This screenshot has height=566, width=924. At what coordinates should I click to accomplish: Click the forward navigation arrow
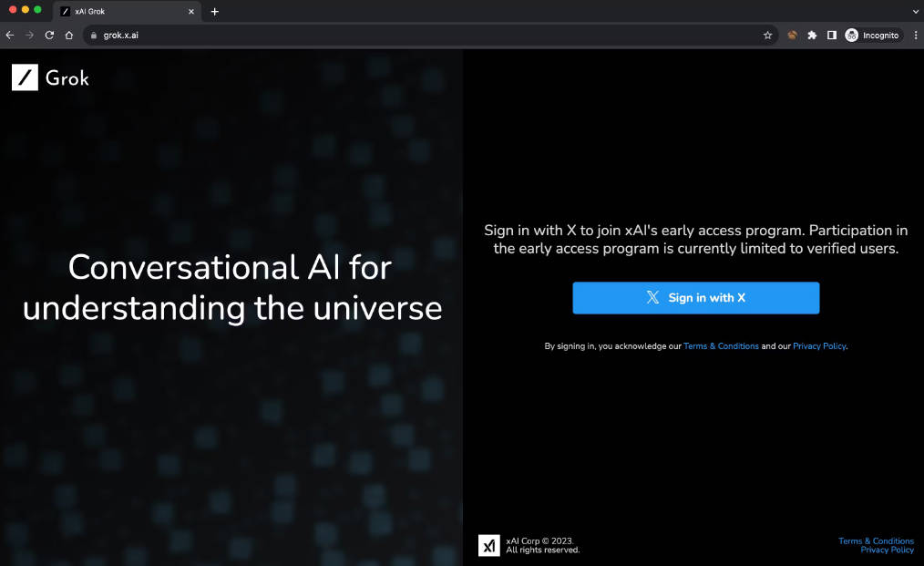click(x=29, y=35)
